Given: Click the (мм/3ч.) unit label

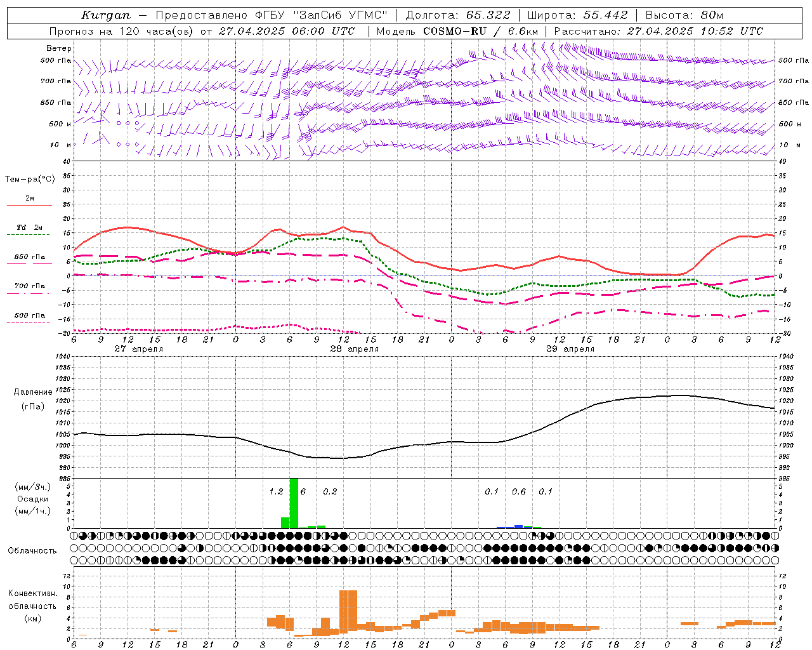Looking at the screenshot, I should [x=33, y=487].
